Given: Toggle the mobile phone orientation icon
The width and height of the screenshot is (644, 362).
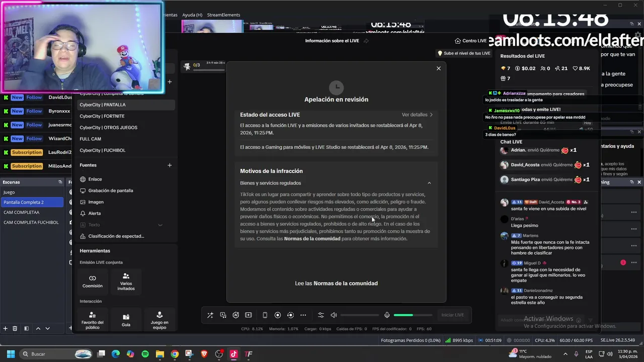Looking at the screenshot, I should click(265, 315).
